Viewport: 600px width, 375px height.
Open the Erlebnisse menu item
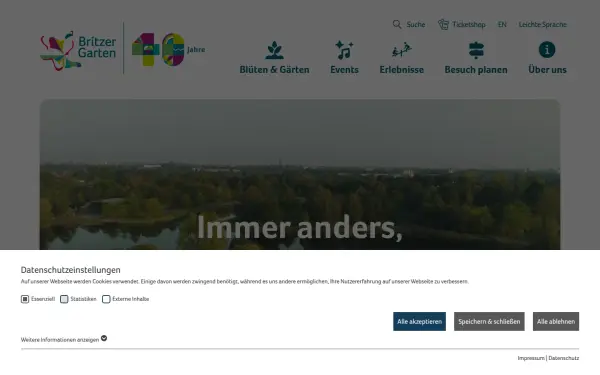click(401, 70)
